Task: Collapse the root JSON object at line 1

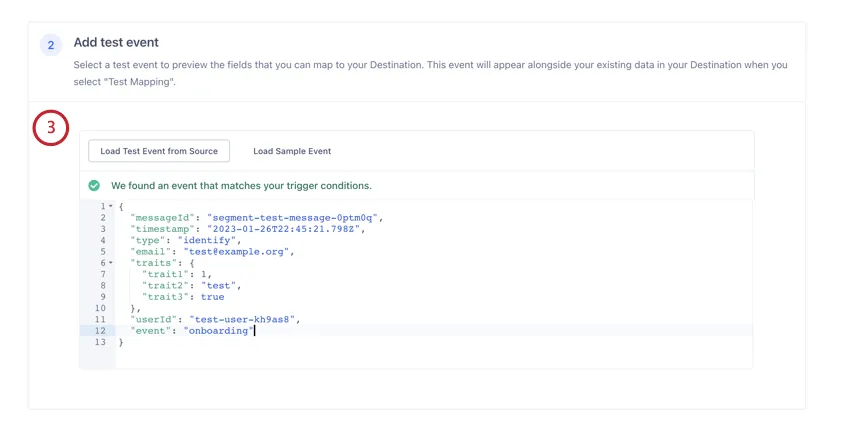Action: [110, 207]
